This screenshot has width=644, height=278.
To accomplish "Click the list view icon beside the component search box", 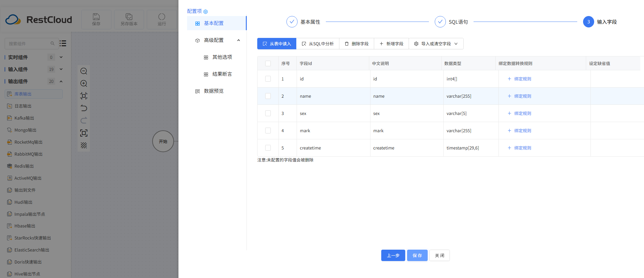I will pyautogui.click(x=63, y=43).
